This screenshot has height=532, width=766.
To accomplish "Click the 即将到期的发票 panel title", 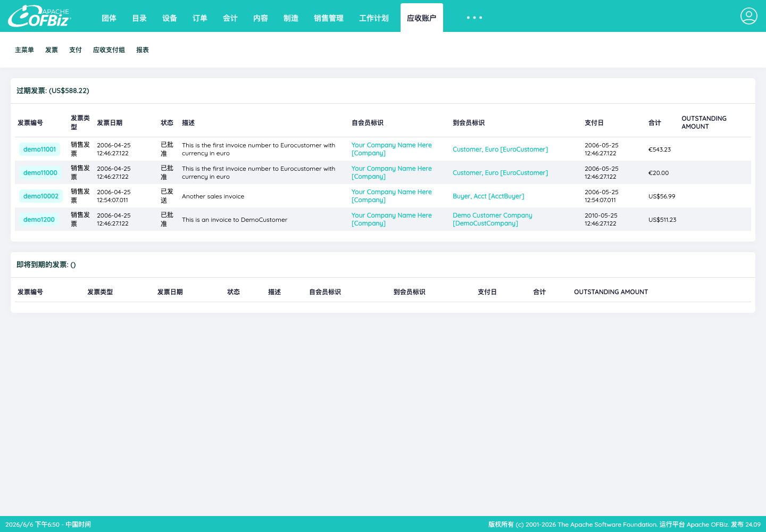I will tap(46, 265).
